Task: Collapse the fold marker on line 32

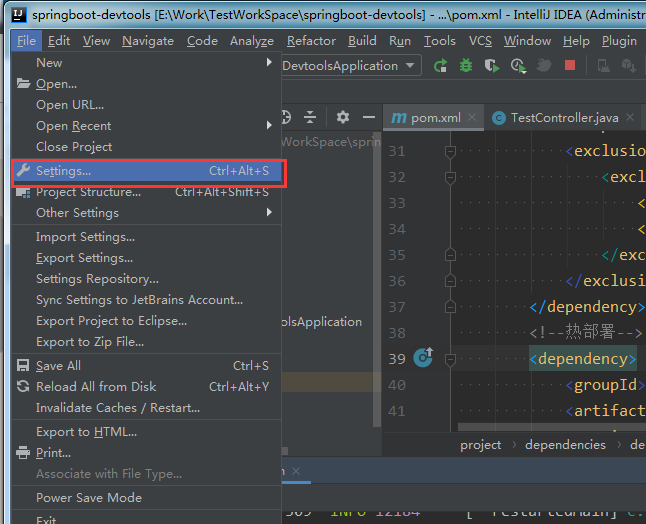Action: click(450, 178)
